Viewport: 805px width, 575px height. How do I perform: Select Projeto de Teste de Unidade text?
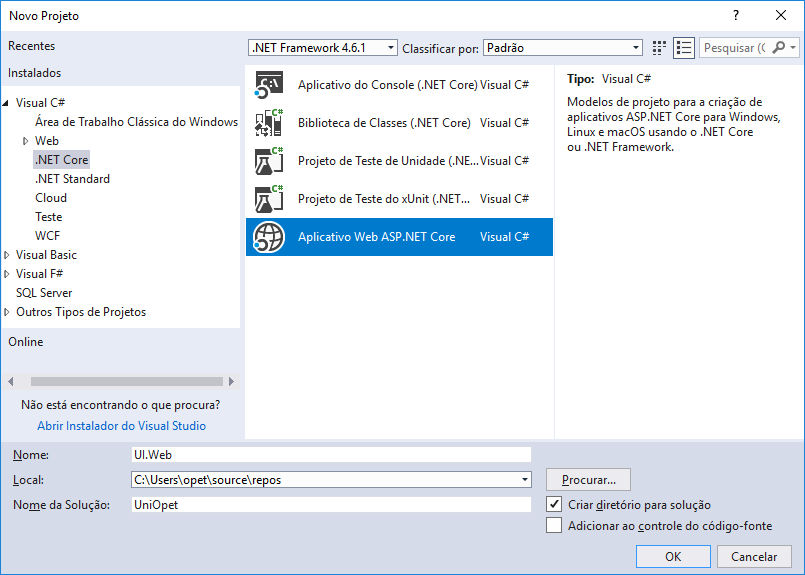[388, 161]
